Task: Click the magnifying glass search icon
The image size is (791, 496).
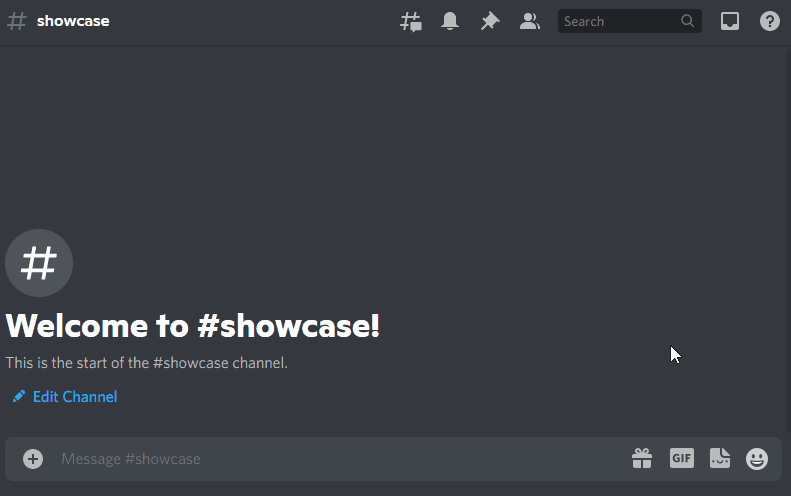Action: 687,21
